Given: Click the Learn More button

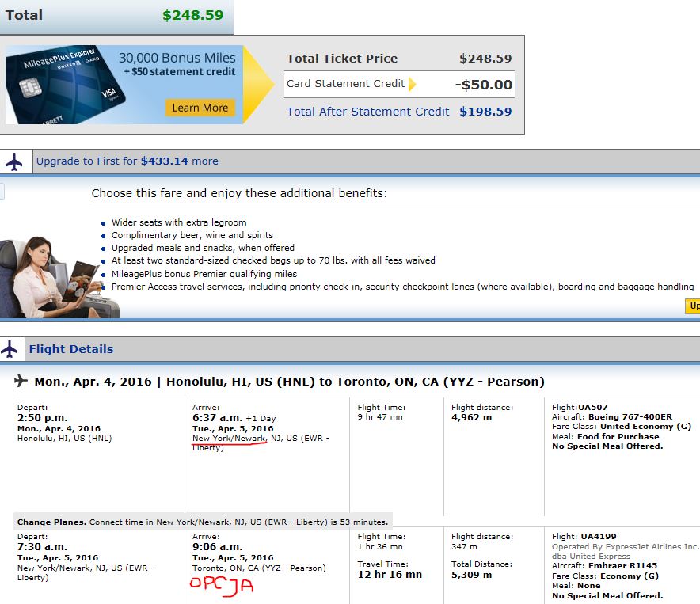Looking at the screenshot, I should (200, 108).
